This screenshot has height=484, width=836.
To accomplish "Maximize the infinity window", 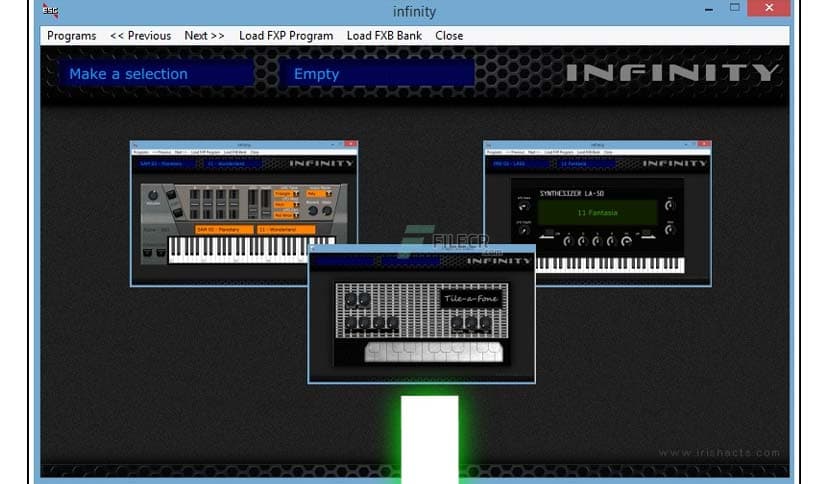I will tap(735, 8).
